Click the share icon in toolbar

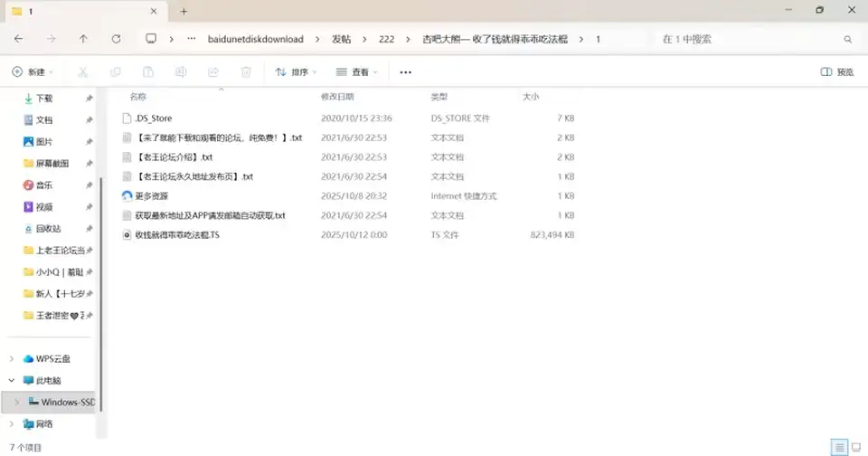[x=213, y=72]
